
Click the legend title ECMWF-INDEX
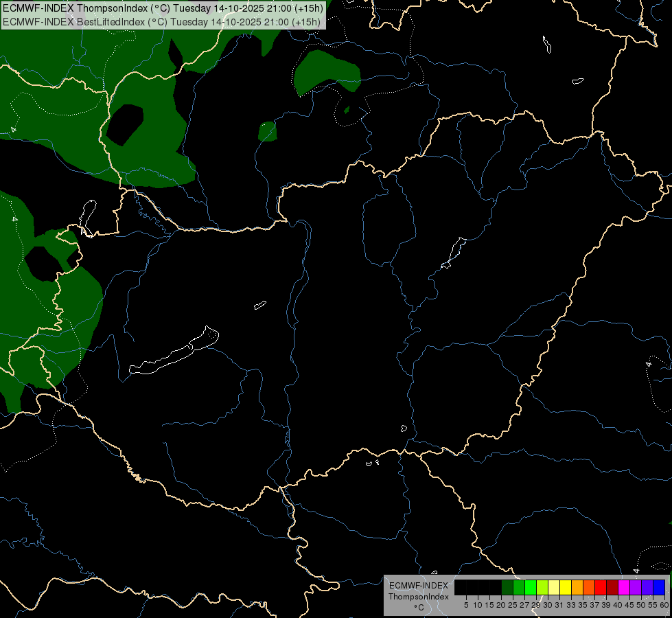[419, 586]
